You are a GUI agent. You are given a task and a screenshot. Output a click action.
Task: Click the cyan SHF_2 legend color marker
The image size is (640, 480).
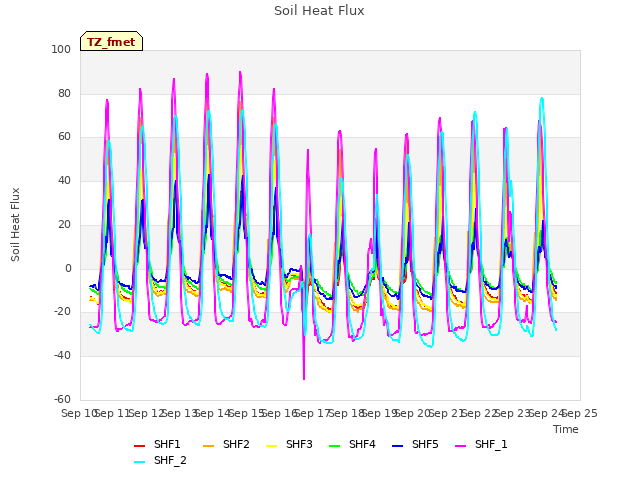click(x=140, y=462)
